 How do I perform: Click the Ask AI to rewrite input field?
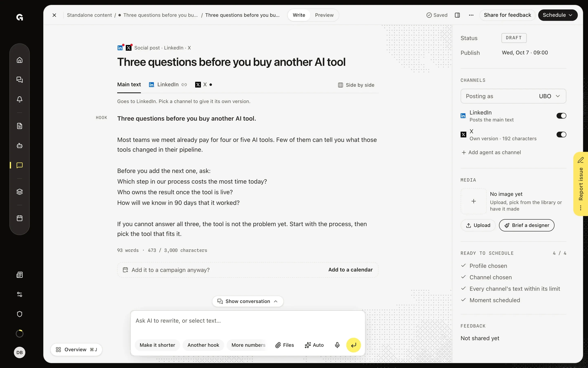tap(248, 321)
